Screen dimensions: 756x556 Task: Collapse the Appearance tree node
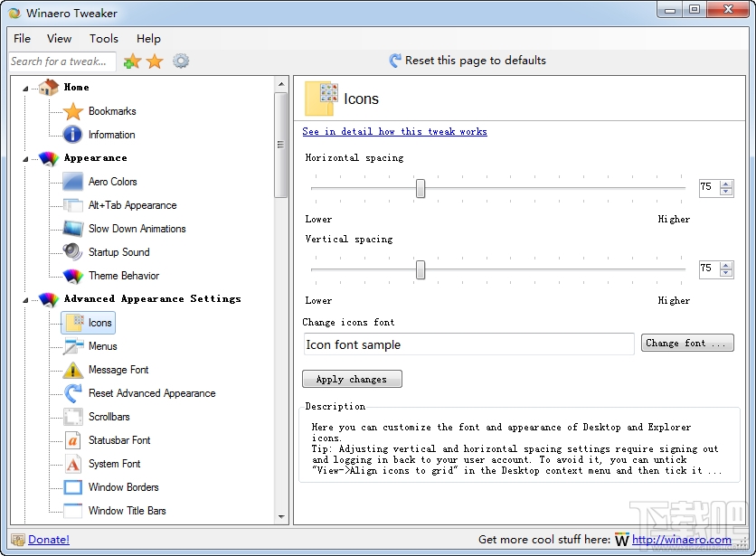click(25, 159)
